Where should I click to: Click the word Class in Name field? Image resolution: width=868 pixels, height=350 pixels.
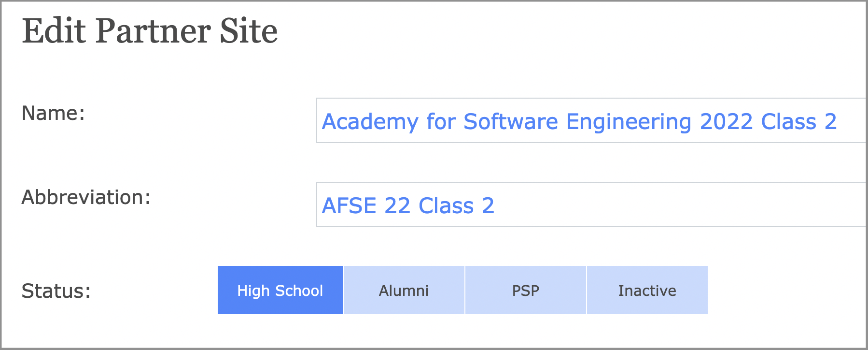(788, 121)
